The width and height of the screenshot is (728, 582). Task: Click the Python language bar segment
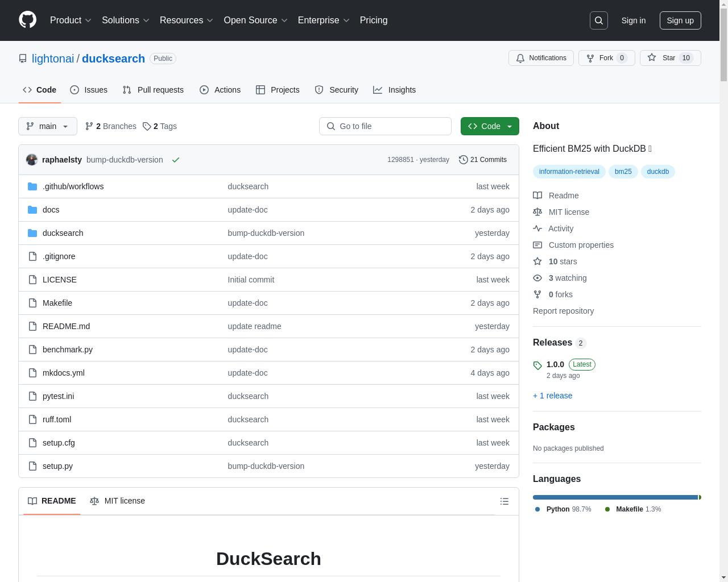pyautogui.click(x=615, y=497)
